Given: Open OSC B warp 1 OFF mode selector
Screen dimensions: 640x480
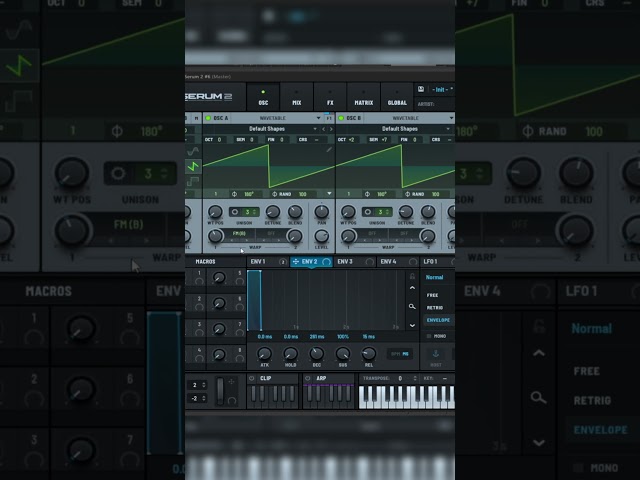Looking at the screenshot, I should (x=372, y=234).
